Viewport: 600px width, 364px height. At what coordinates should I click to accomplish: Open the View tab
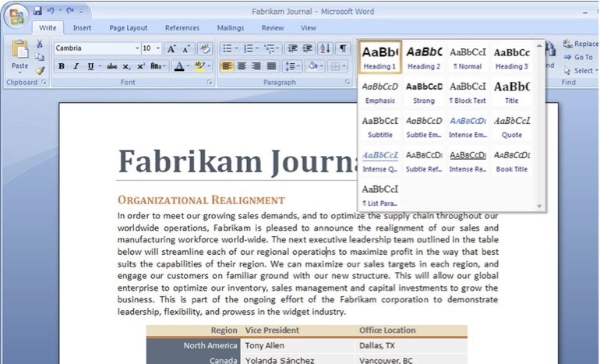coord(309,28)
